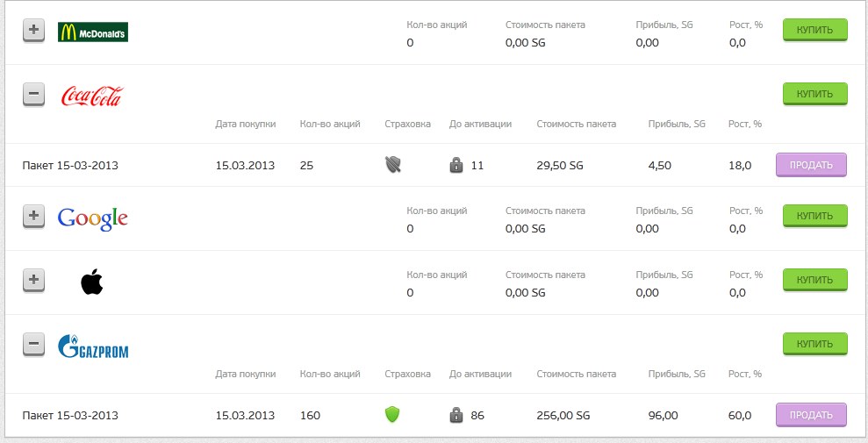The image size is (868, 443).
Task: Click Gazprom purchase date 15.03.2013
Action: [245, 415]
